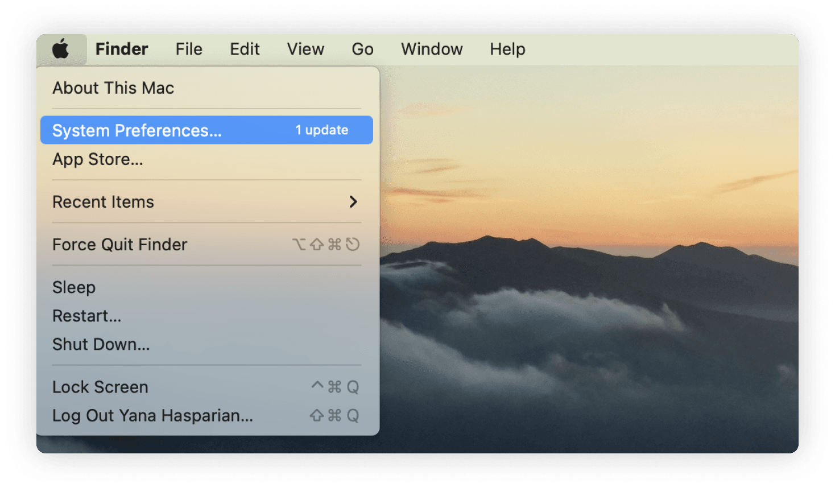Screen dimensions: 835x504
Task: Open the Finder menu in menu bar
Action: (x=121, y=49)
